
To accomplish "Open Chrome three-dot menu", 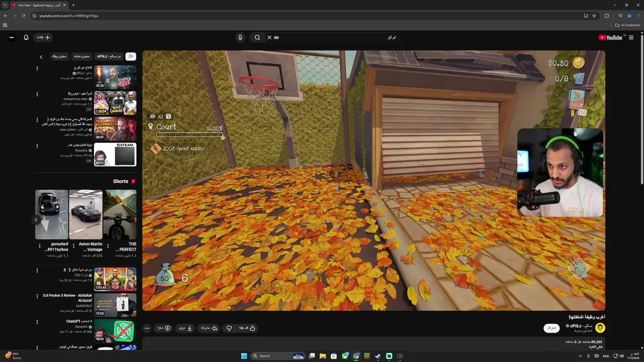I will point(638,16).
